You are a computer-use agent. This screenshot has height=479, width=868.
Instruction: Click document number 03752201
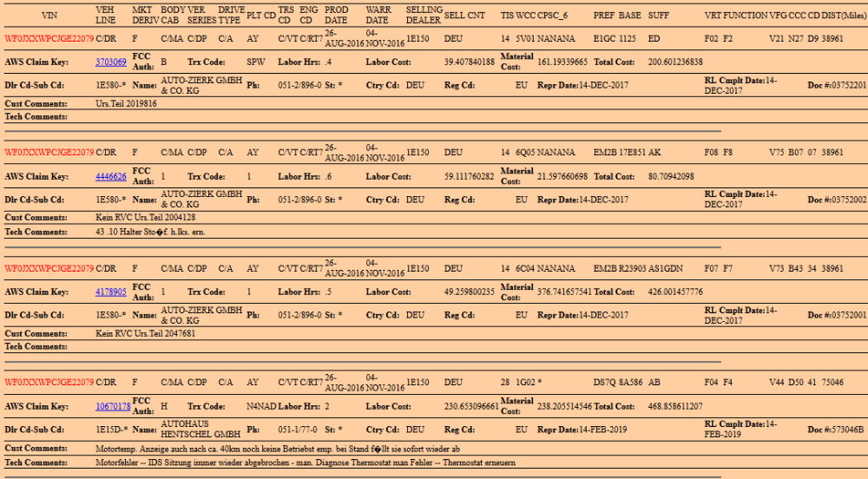coord(848,85)
